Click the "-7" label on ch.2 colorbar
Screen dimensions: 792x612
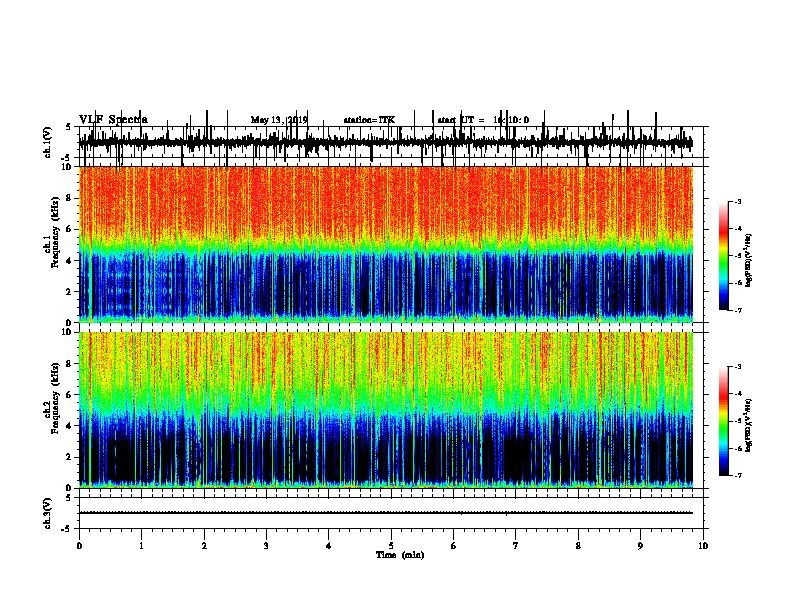(738, 476)
